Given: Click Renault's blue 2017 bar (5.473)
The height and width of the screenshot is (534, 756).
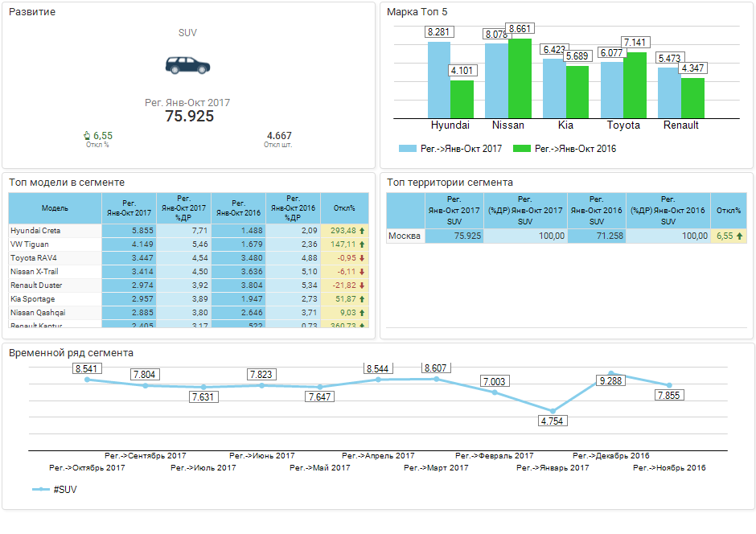Looking at the screenshot, I should pyautogui.click(x=670, y=93).
